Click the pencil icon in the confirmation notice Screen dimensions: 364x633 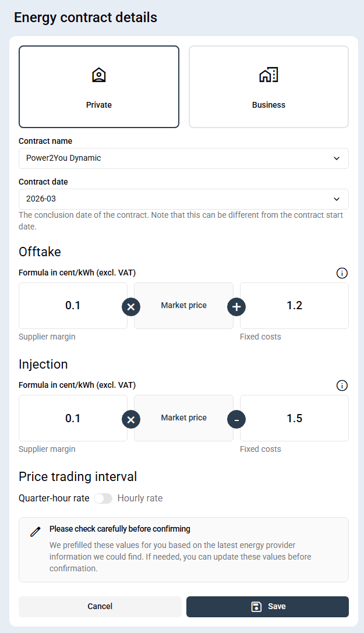pyautogui.click(x=35, y=532)
